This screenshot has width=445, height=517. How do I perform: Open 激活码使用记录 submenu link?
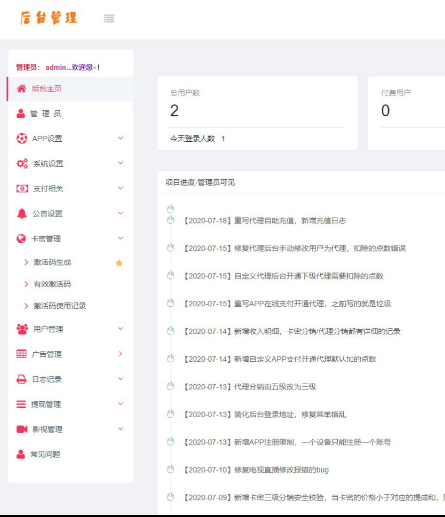60,306
